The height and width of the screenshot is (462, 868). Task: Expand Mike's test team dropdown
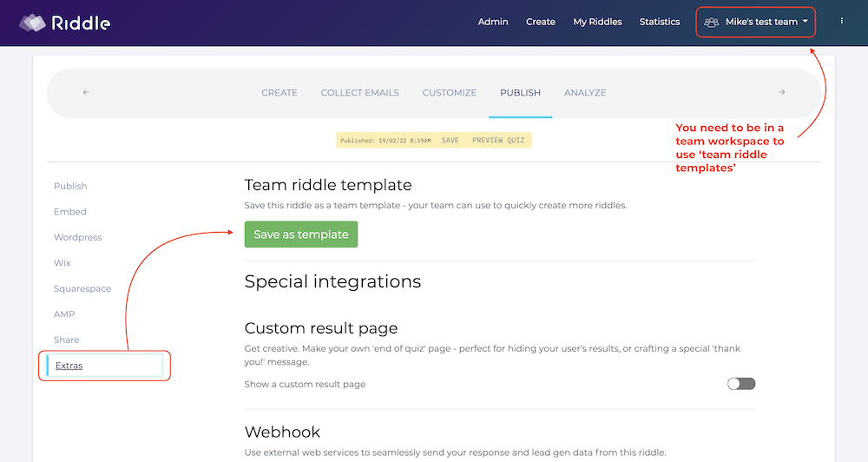(x=805, y=22)
